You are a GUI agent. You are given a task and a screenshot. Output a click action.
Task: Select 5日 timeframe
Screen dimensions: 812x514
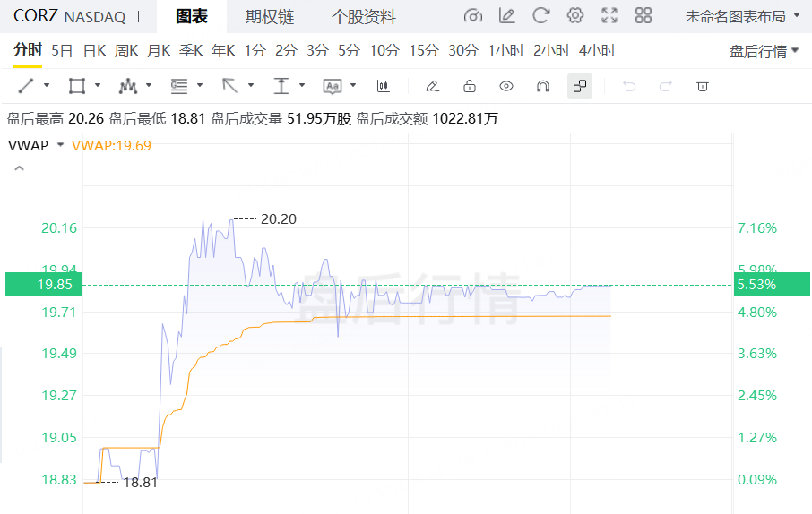(62, 51)
